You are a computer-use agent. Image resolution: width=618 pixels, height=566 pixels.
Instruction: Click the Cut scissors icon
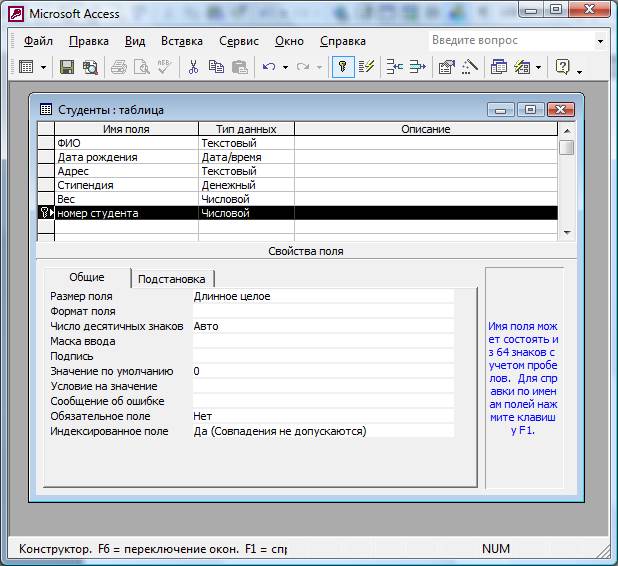click(193, 67)
